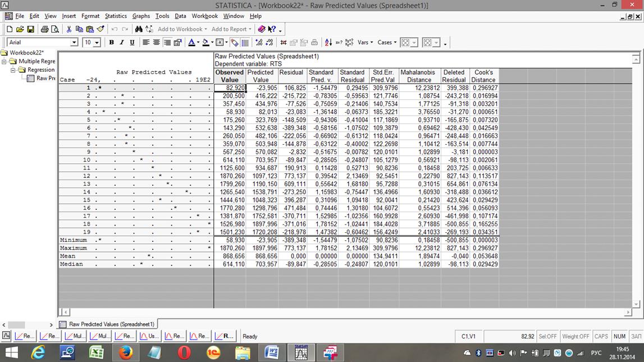This screenshot has height=362, width=644.
Task: Toggle Bold formatting
Action: 111,43
